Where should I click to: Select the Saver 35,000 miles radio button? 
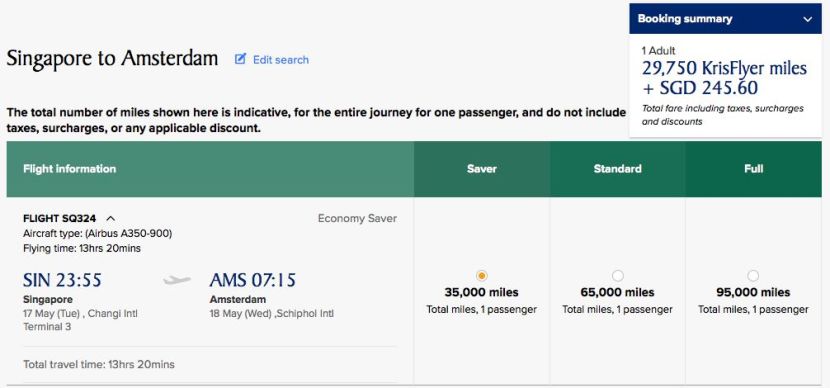[x=481, y=276]
